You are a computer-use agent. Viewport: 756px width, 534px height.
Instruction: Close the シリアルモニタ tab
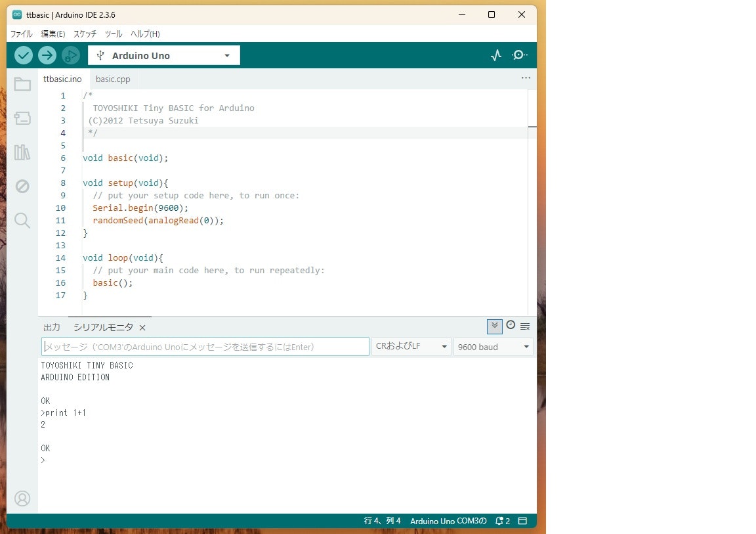(142, 328)
